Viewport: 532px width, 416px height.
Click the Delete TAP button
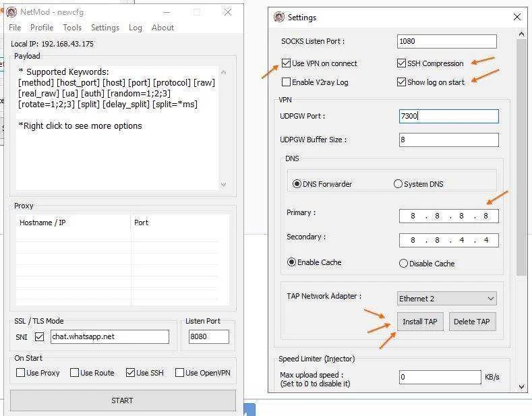(x=472, y=322)
